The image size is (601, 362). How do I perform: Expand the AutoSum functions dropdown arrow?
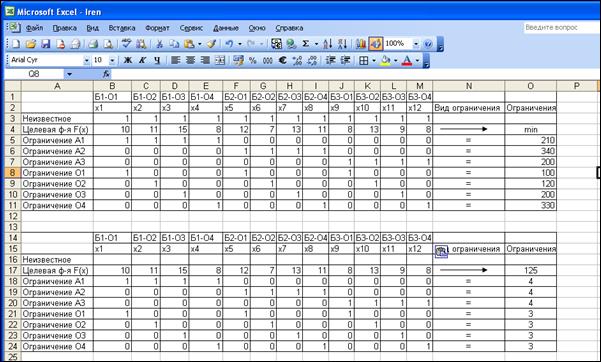point(316,44)
